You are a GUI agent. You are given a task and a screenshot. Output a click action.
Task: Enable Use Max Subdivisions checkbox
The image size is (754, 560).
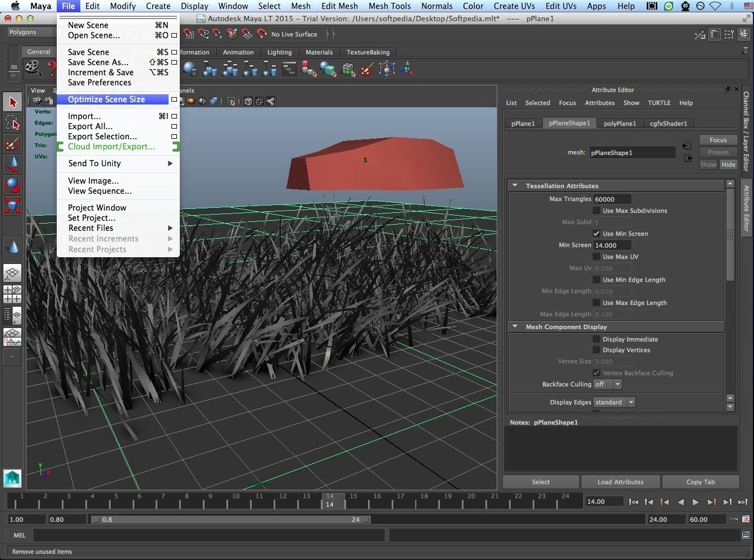[597, 211]
